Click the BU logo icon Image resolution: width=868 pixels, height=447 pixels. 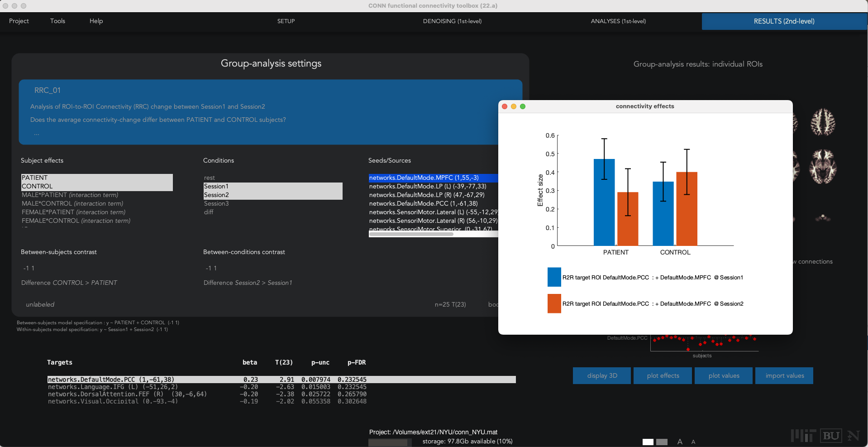tap(831, 436)
